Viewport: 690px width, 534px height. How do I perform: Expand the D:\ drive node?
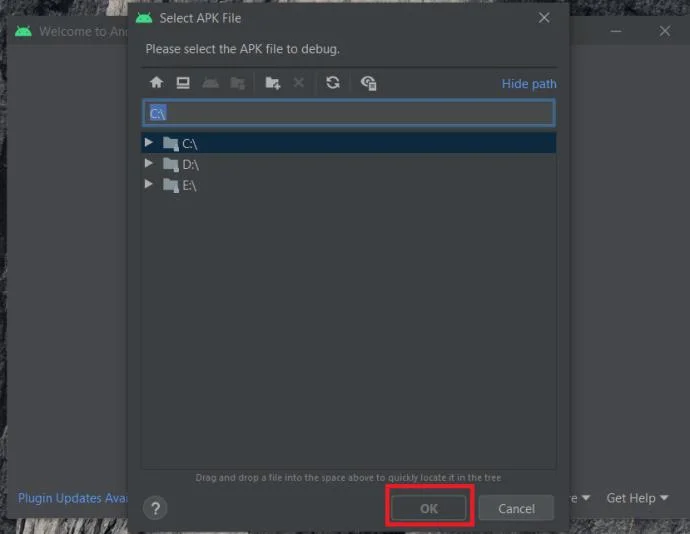[149, 163]
